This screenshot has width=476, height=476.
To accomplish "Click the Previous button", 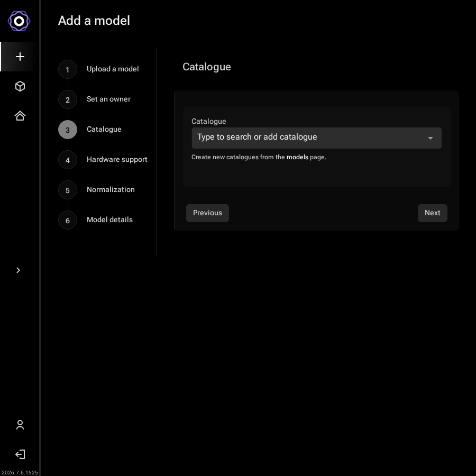I will coord(207,213).
